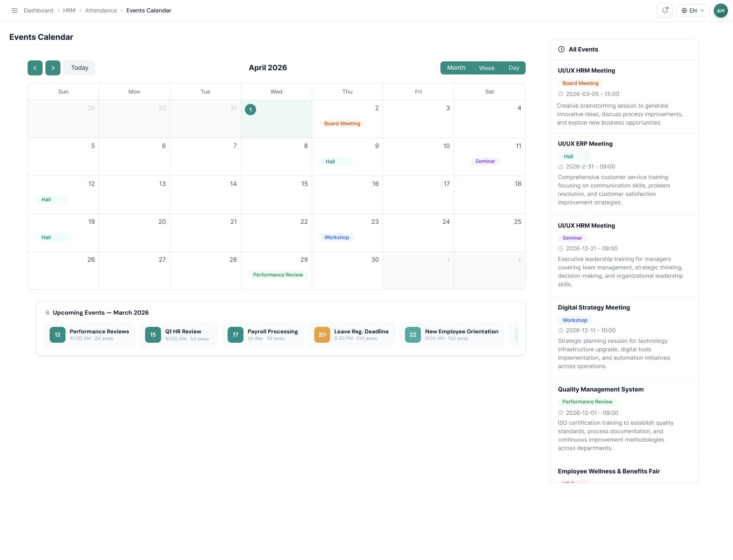
Task: Open Seminar event on April 11
Action: 485,161
